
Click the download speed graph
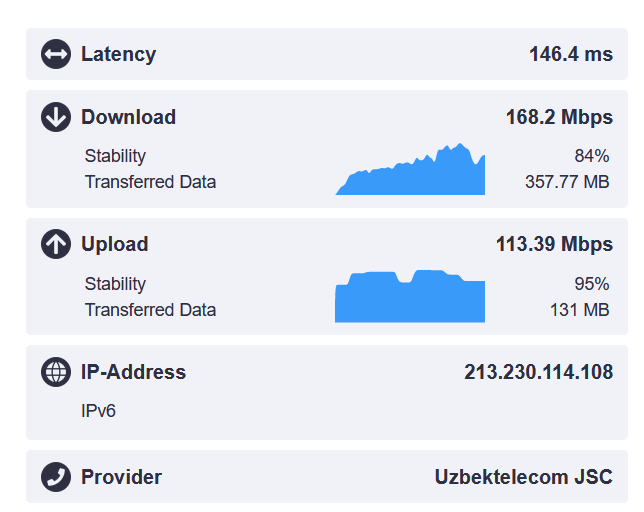click(411, 172)
